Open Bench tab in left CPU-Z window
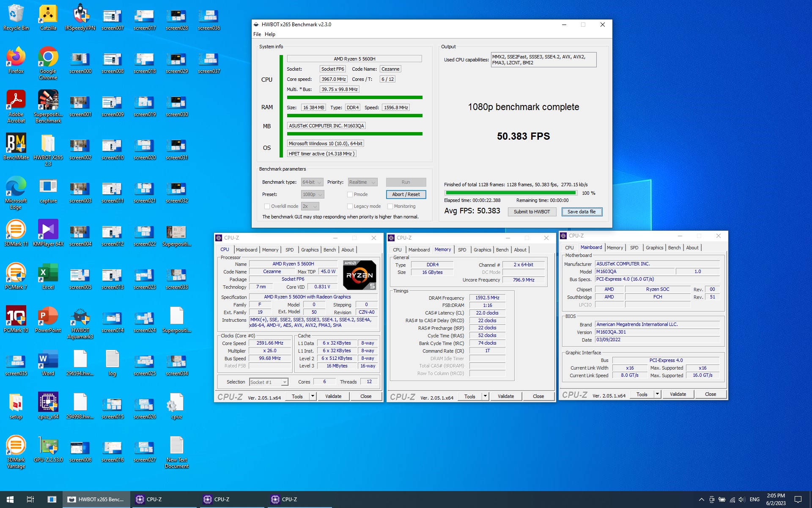Image resolution: width=812 pixels, height=508 pixels. (329, 250)
